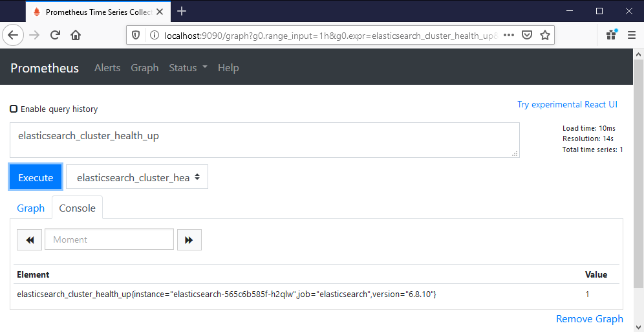The image size is (644, 332).
Task: Expand the Status dropdown menu
Action: [x=188, y=68]
